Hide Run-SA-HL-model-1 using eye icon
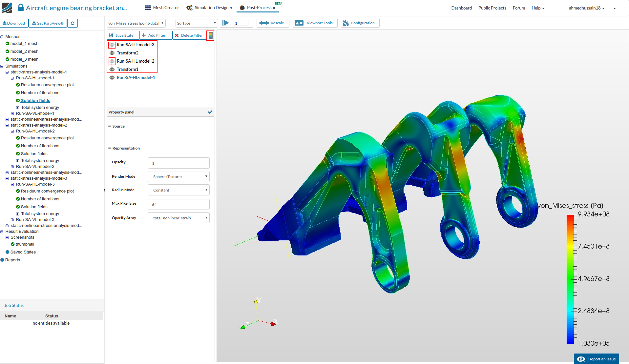Image resolution: width=629 pixels, height=364 pixels. 112,78
